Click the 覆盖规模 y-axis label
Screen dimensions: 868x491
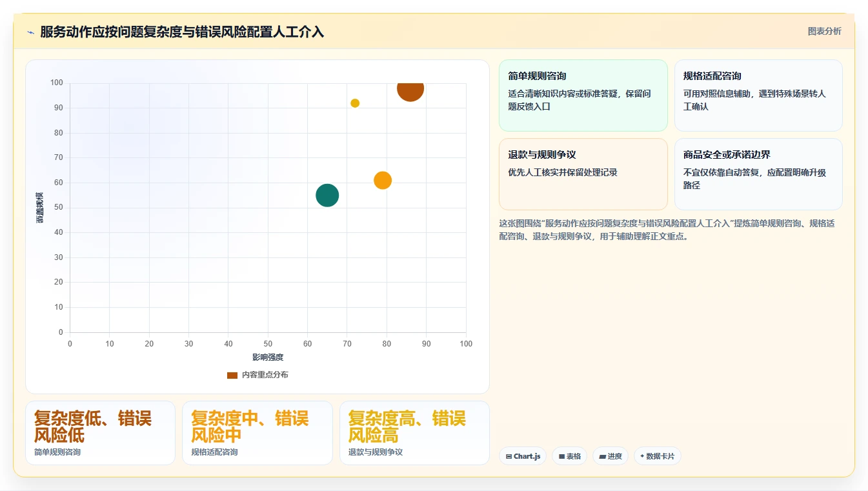(x=39, y=208)
